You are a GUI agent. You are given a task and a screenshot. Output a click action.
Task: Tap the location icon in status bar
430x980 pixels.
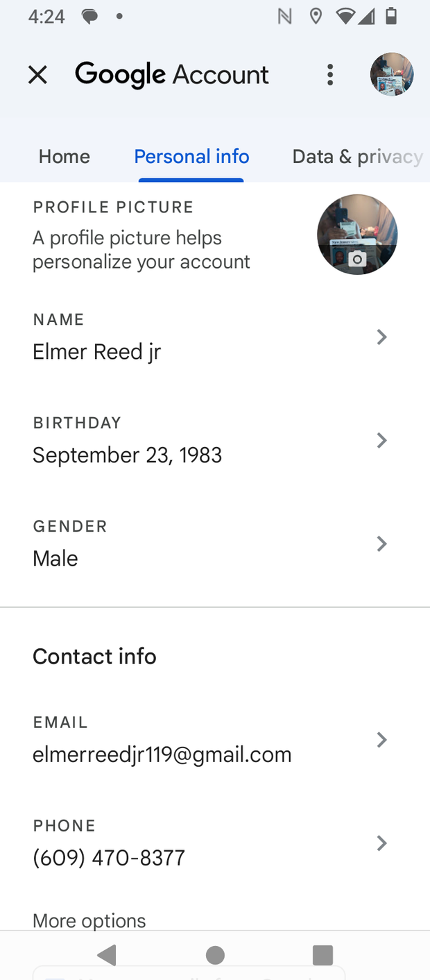pos(316,17)
